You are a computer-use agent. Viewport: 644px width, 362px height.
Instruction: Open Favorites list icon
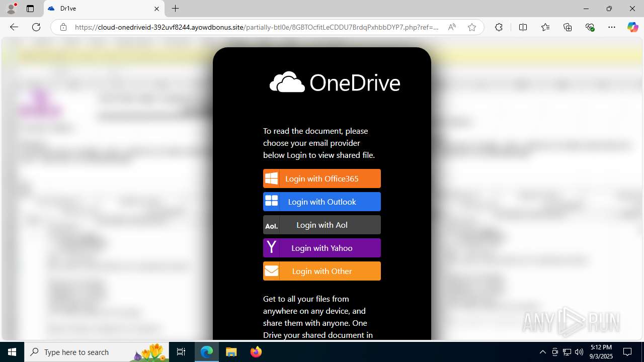(545, 27)
